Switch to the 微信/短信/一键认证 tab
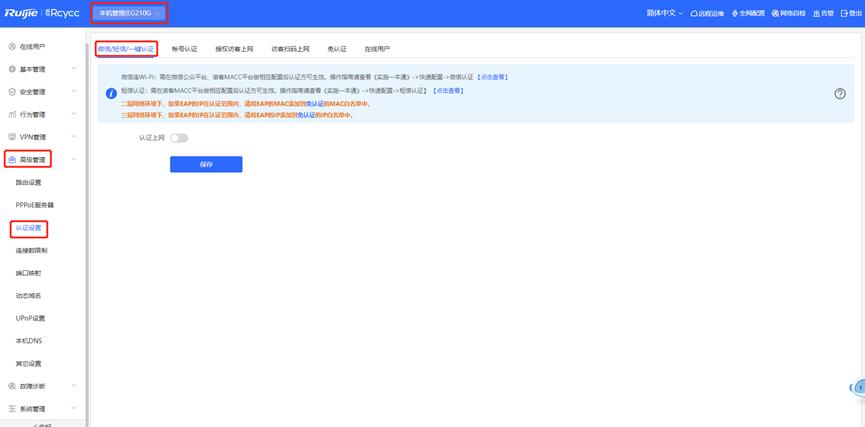Viewport: 865px width, 427px height. coord(126,49)
